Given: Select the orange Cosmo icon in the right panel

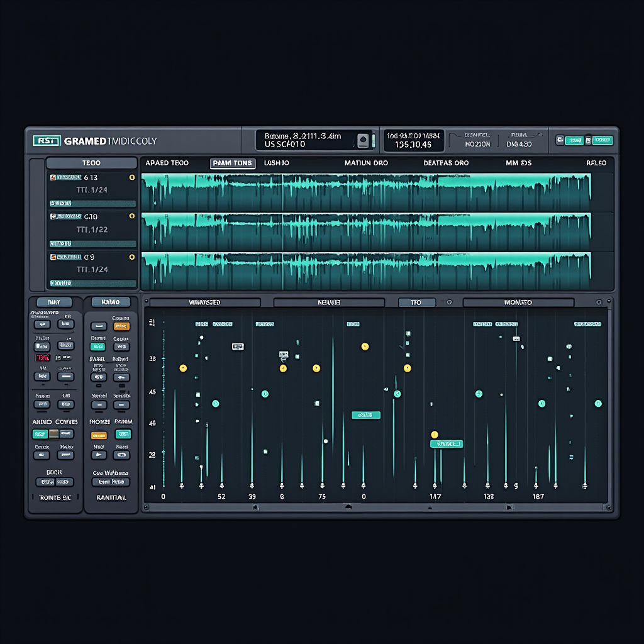Looking at the screenshot, I should 121,325.
